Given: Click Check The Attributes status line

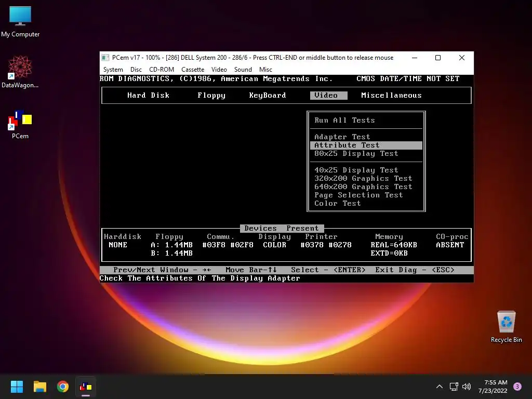Looking at the screenshot, I should click(200, 278).
